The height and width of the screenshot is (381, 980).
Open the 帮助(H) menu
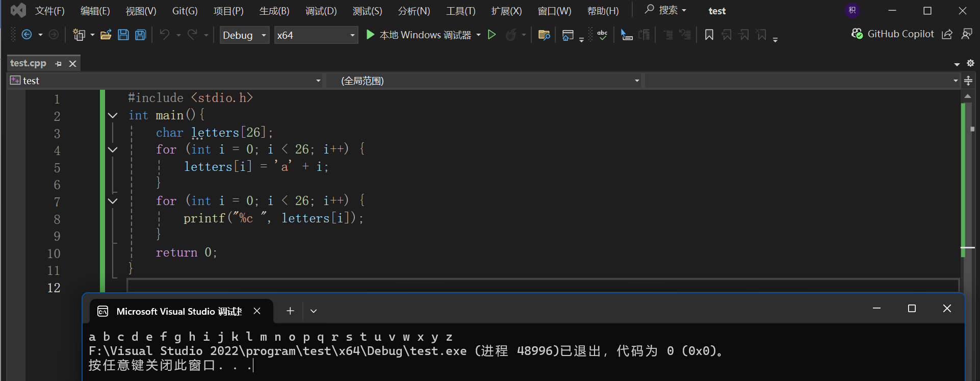point(603,11)
